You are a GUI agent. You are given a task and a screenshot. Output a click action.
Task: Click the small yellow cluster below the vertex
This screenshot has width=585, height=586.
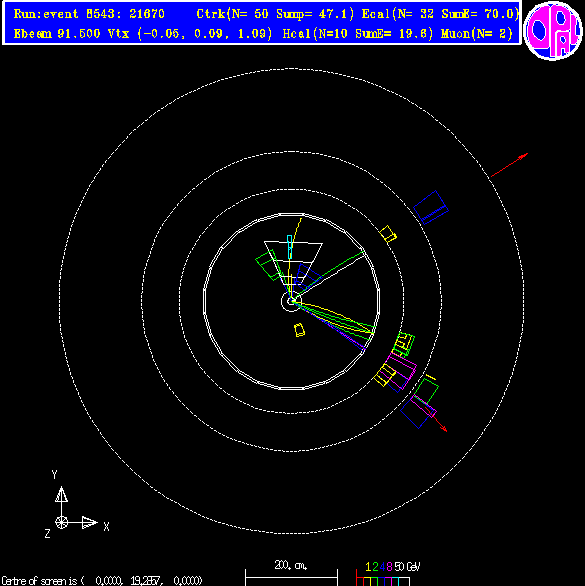[x=299, y=330]
